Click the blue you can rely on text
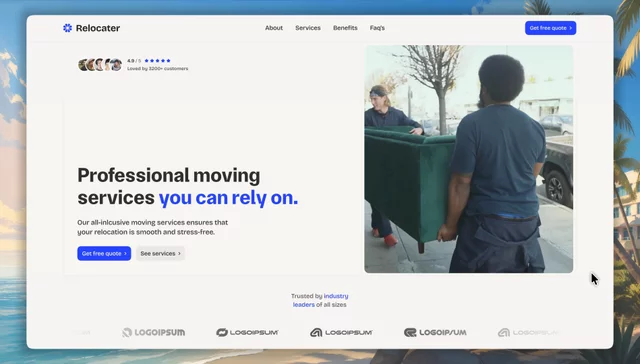640x364 pixels. click(229, 198)
